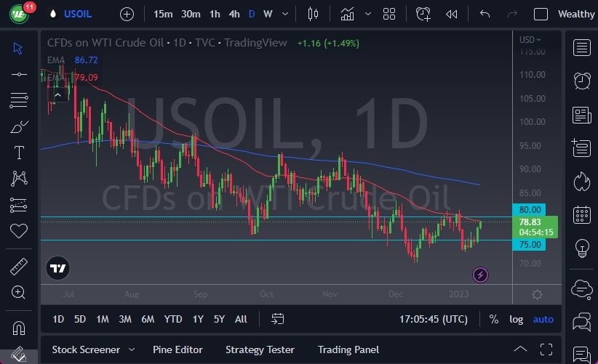Click the candlestick chart style icon
Image resolution: width=598 pixels, height=364 pixels.
point(314,14)
